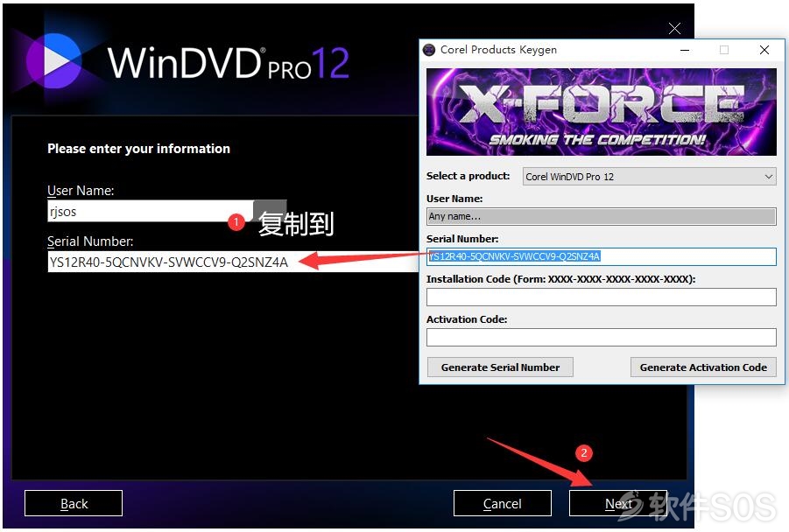
Task: Focus the Installation Code input box
Action: (602, 297)
